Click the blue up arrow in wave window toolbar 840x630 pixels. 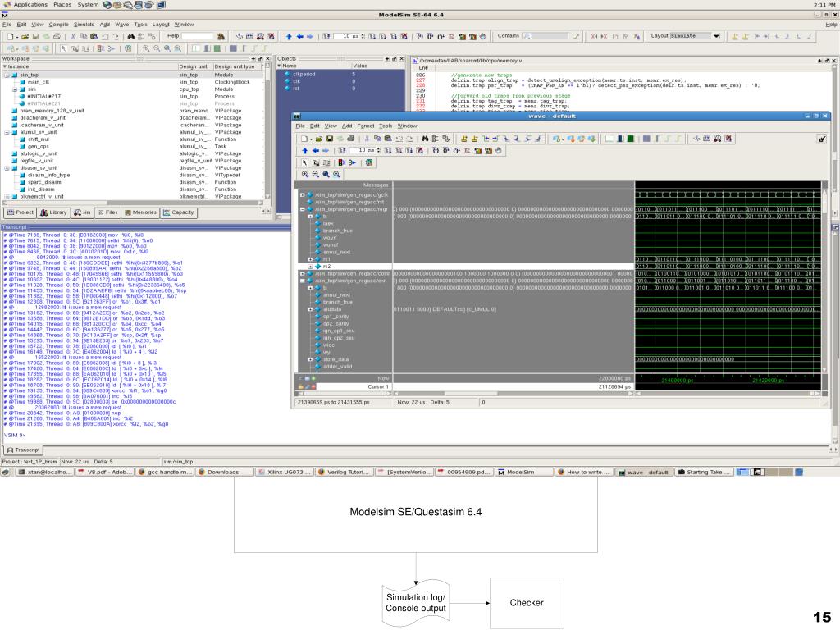pos(305,151)
